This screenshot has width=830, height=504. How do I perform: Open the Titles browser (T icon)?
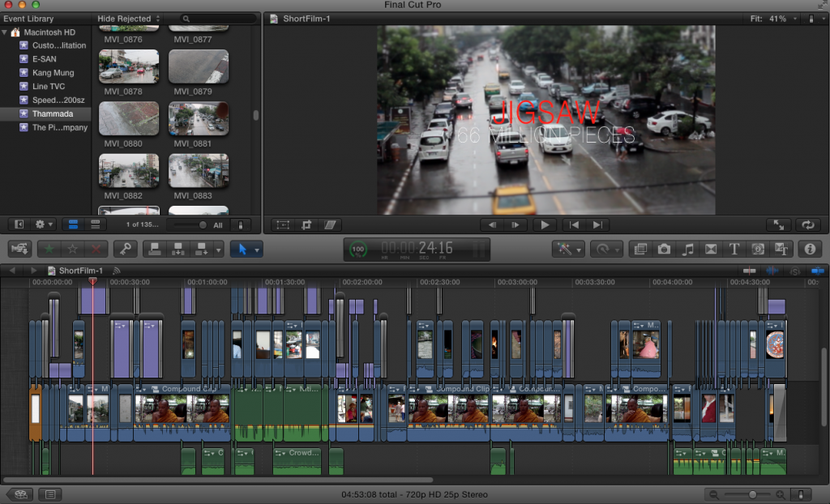(x=734, y=250)
